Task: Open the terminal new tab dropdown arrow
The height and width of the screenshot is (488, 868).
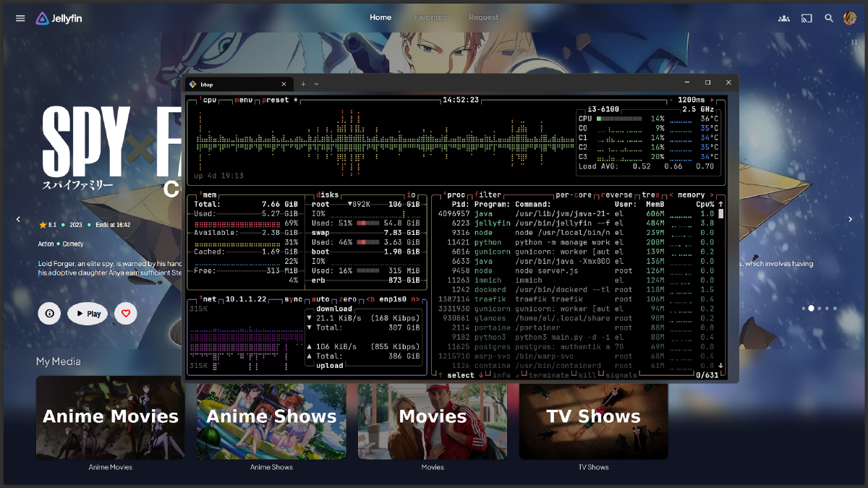Action: tap(316, 84)
